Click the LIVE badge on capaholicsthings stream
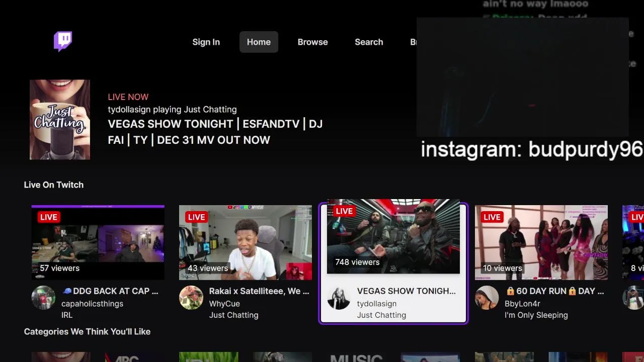Screen dimensions: 644x362 pyautogui.click(x=49, y=217)
